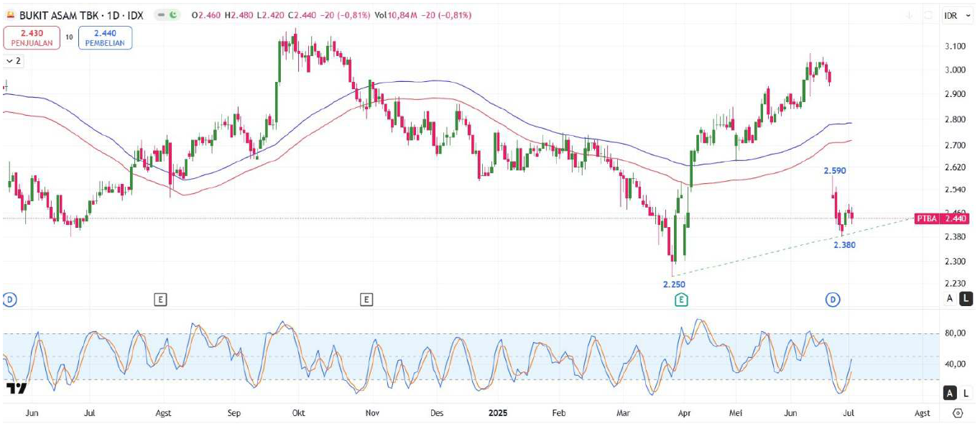Click the Nov label on time axis

pyautogui.click(x=372, y=413)
